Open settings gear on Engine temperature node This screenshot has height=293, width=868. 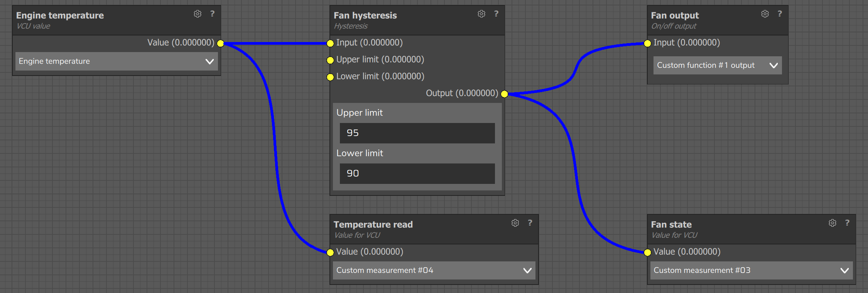[x=198, y=14]
